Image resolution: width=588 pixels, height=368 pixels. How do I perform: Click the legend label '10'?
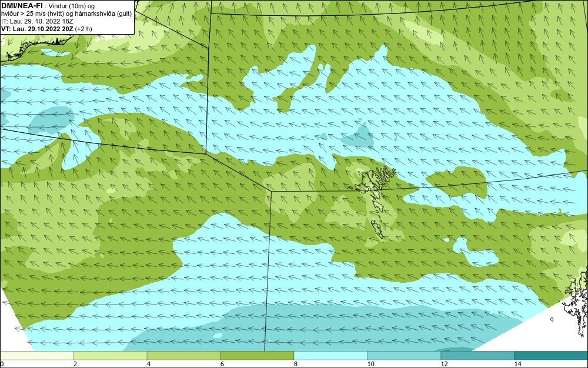point(370,364)
